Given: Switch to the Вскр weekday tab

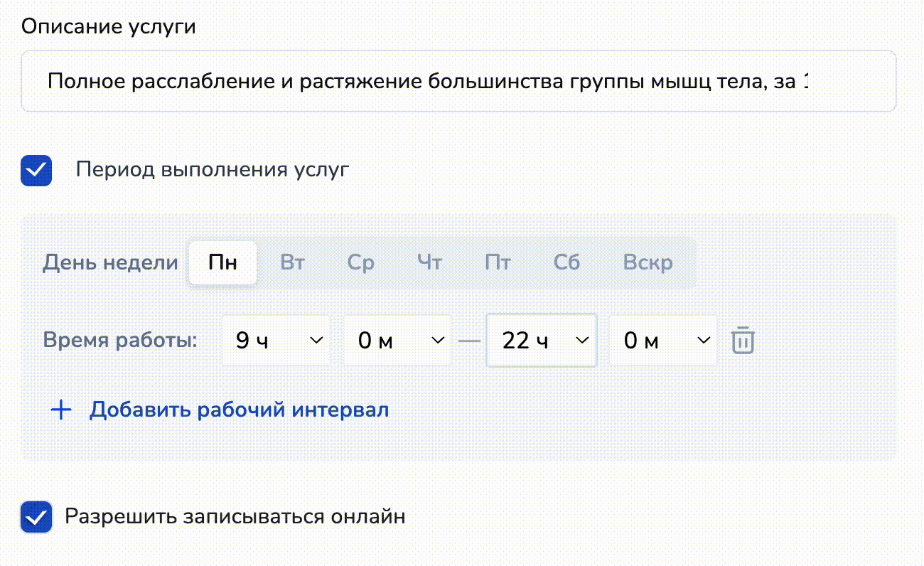Looking at the screenshot, I should click(x=648, y=263).
